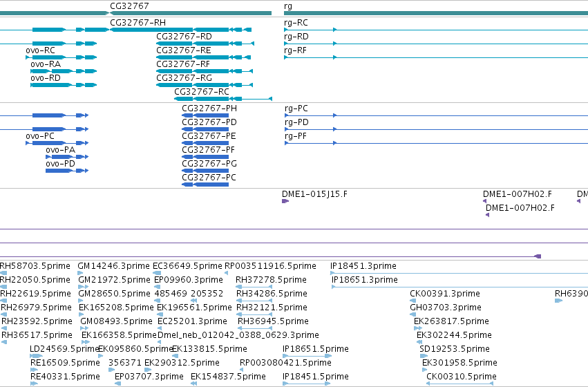Viewport: 588px width, 387px height.
Task: Click the CG32767-RH transcript label
Action: point(137,23)
